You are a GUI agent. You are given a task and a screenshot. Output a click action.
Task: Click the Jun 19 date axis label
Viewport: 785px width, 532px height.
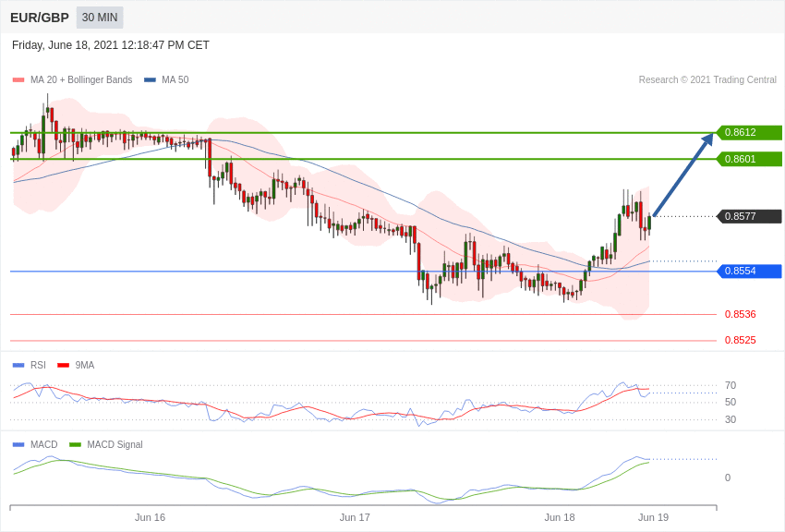[653, 517]
